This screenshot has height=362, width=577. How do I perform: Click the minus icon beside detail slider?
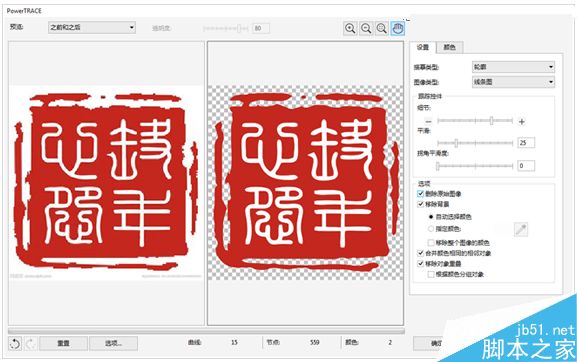click(428, 121)
